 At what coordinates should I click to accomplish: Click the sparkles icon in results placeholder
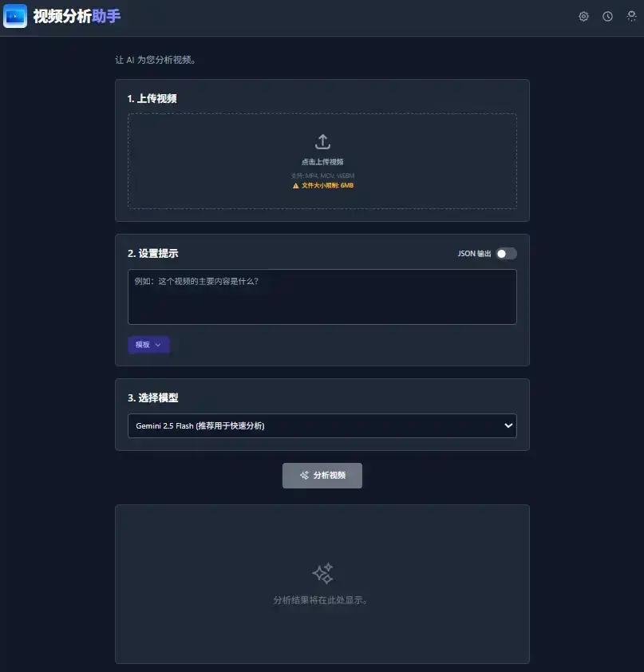(322, 573)
